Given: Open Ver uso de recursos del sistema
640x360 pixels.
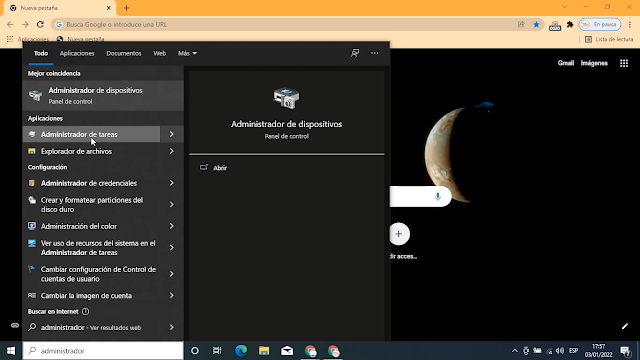Looking at the screenshot, I should 91,248.
